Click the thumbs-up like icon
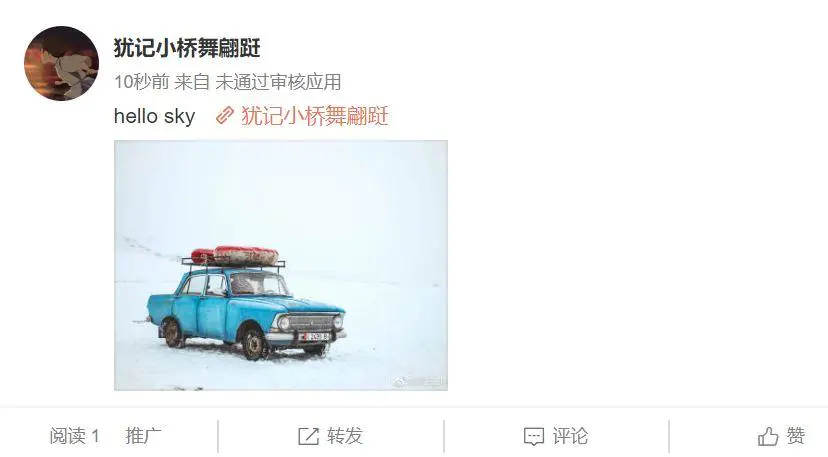This screenshot has height=457, width=828. click(x=768, y=436)
